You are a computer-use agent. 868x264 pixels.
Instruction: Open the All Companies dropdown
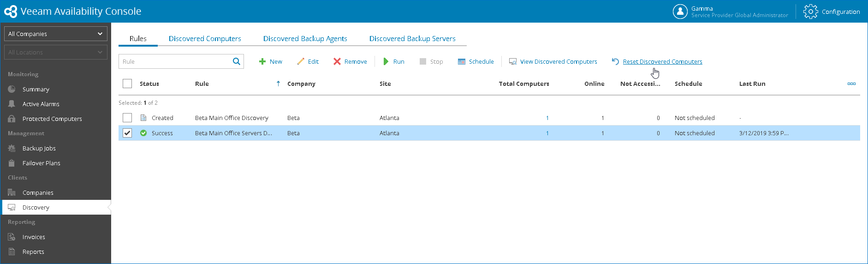point(56,34)
